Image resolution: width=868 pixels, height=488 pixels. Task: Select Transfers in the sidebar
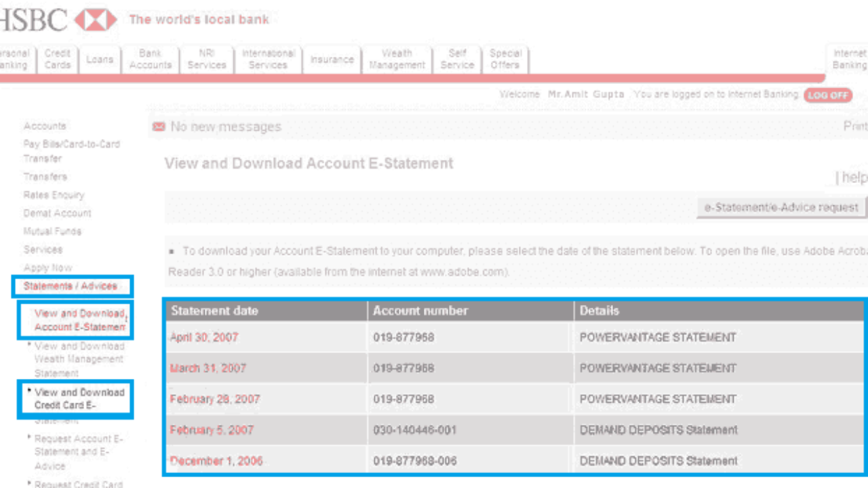click(x=45, y=176)
